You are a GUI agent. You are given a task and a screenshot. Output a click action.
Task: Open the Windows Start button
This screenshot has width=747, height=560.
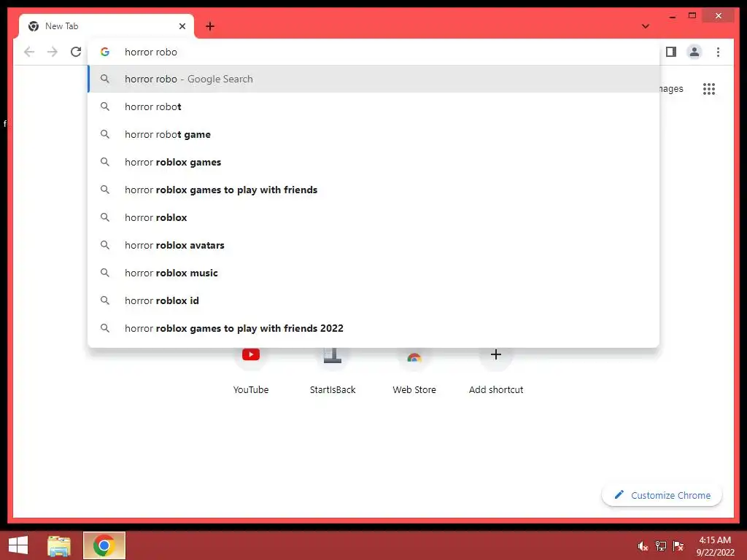click(x=18, y=545)
